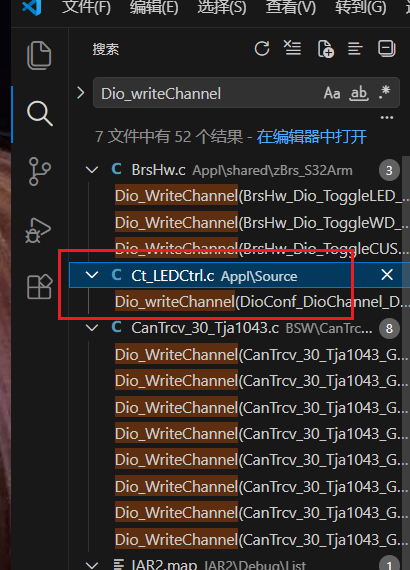Open the 选择(S) menu
410x570 pixels.
click(222, 7)
